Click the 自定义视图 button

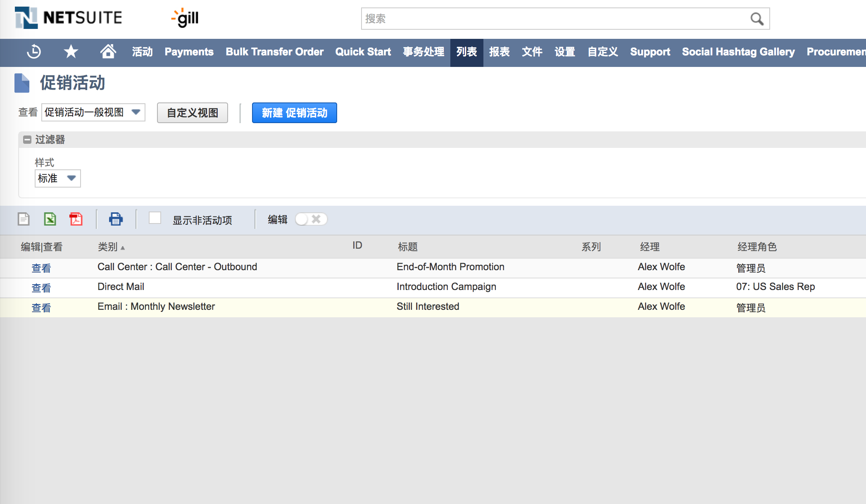192,113
